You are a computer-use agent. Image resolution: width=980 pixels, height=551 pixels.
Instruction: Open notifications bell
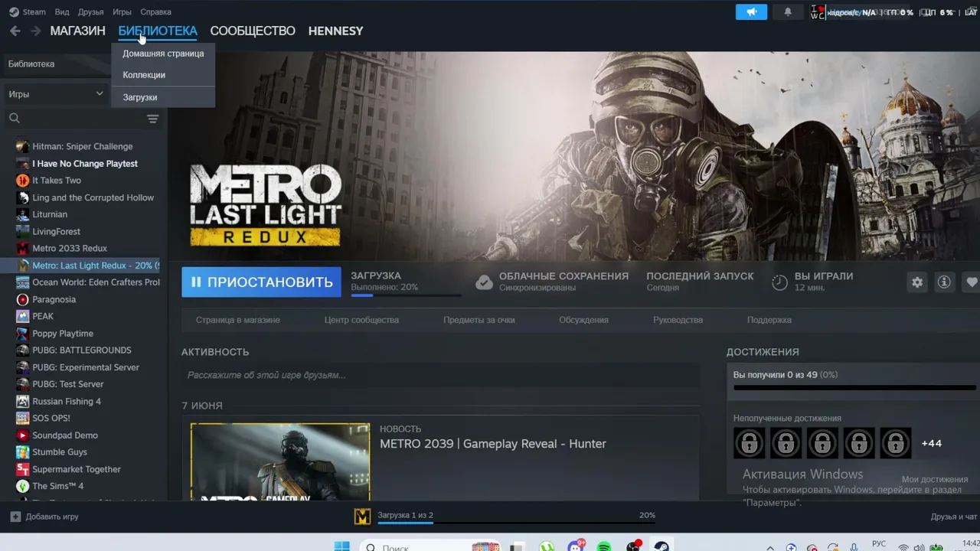pyautogui.click(x=788, y=12)
